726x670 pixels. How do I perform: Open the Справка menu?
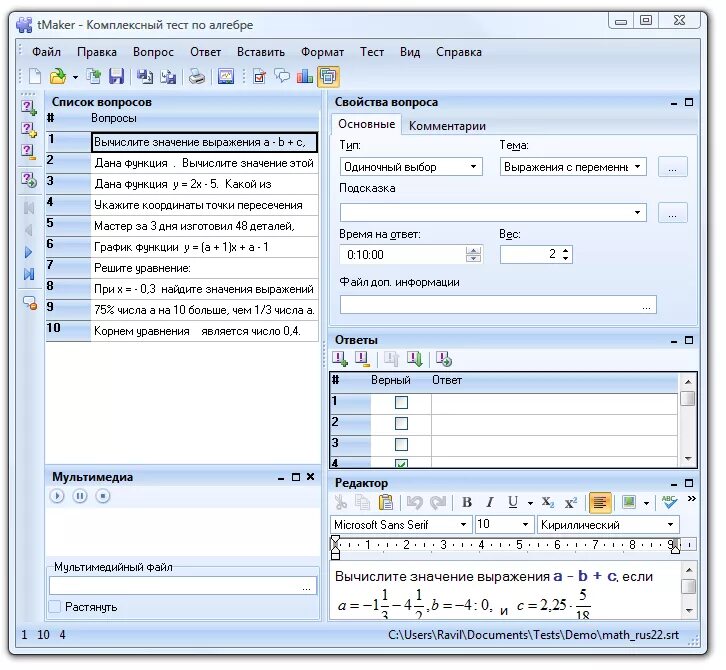point(459,52)
